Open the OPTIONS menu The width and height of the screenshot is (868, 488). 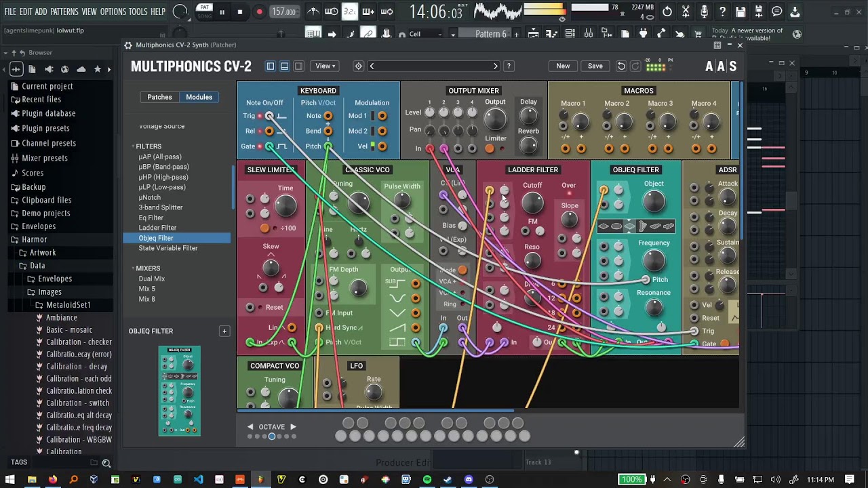pos(113,12)
